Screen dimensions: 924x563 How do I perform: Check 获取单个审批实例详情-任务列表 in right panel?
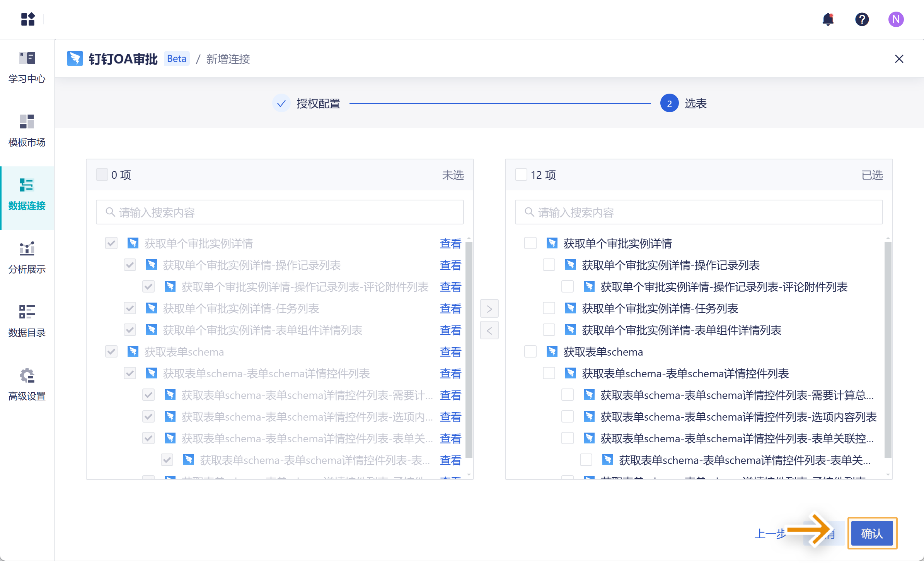[549, 308]
